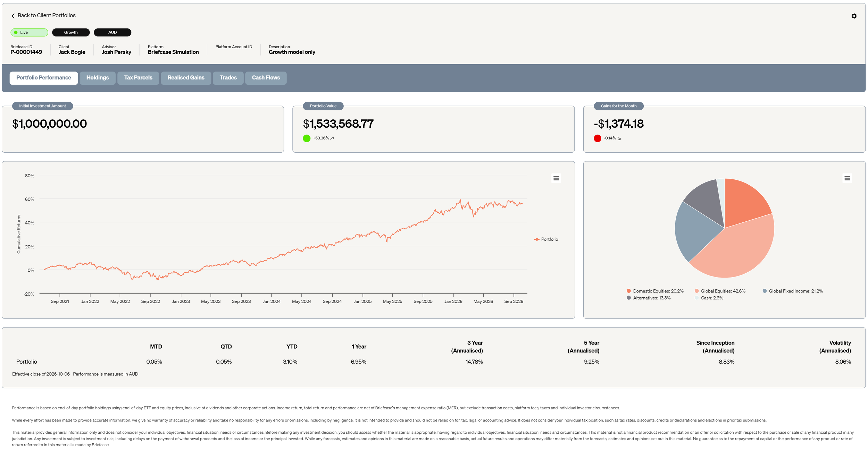Open the line chart hamburger menu
Viewport: 868px width, 451px height.
556,178
